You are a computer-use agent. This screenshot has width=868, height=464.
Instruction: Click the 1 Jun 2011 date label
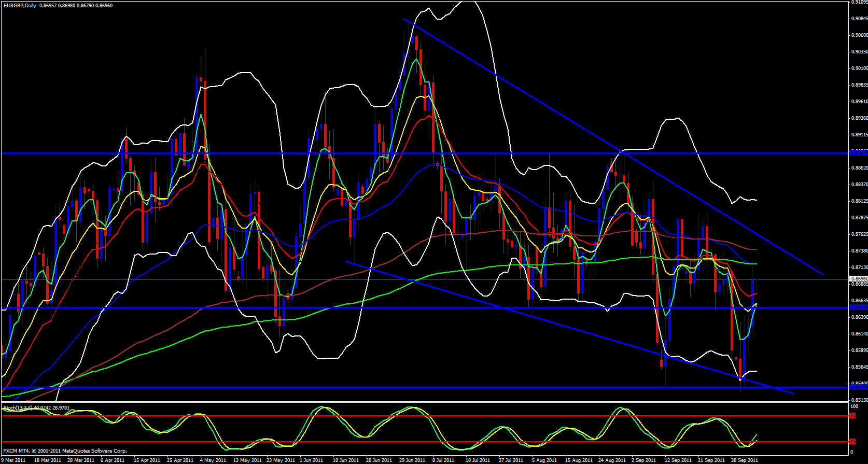click(x=312, y=460)
